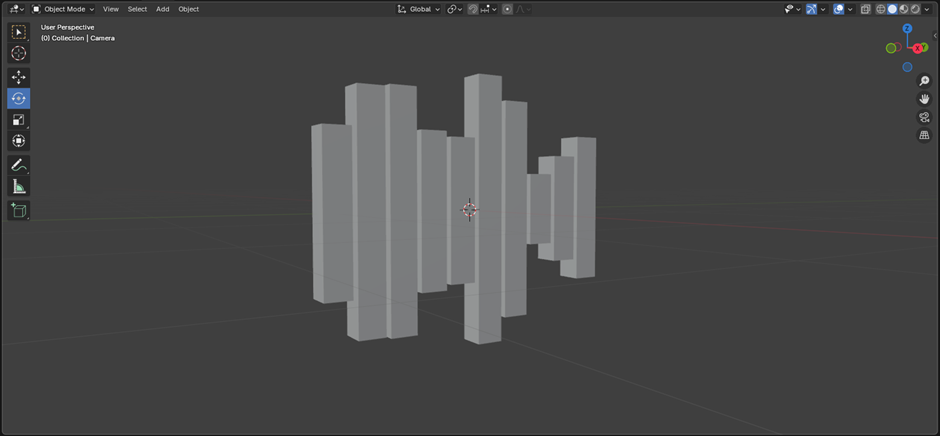The image size is (940, 436).
Task: Enable solid viewport shading mode
Action: (892, 9)
